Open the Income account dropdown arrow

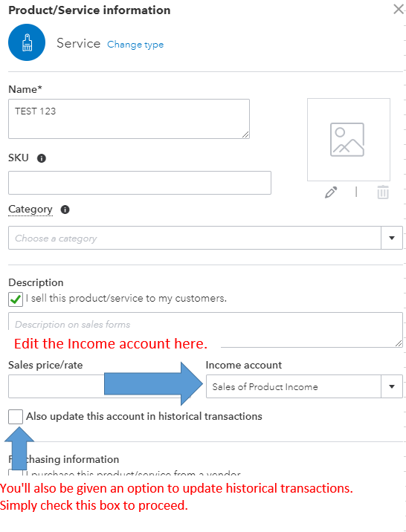click(x=392, y=386)
